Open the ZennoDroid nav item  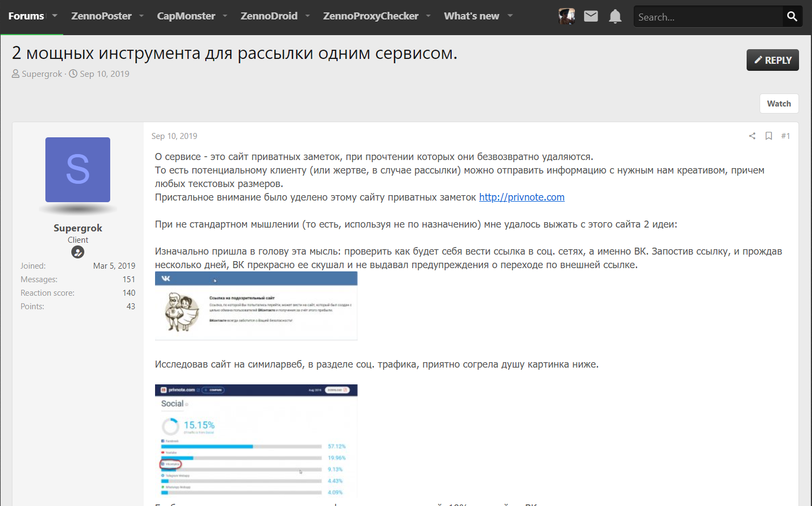pyautogui.click(x=269, y=16)
